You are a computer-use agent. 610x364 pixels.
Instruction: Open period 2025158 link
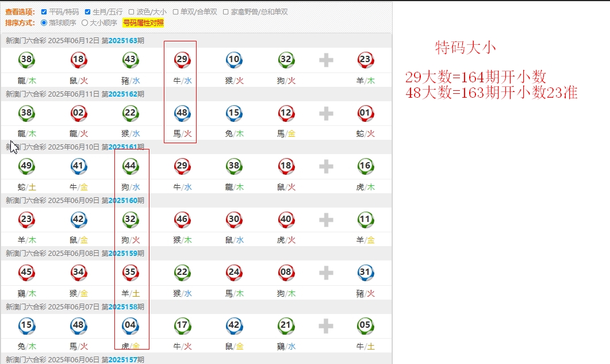click(x=122, y=306)
